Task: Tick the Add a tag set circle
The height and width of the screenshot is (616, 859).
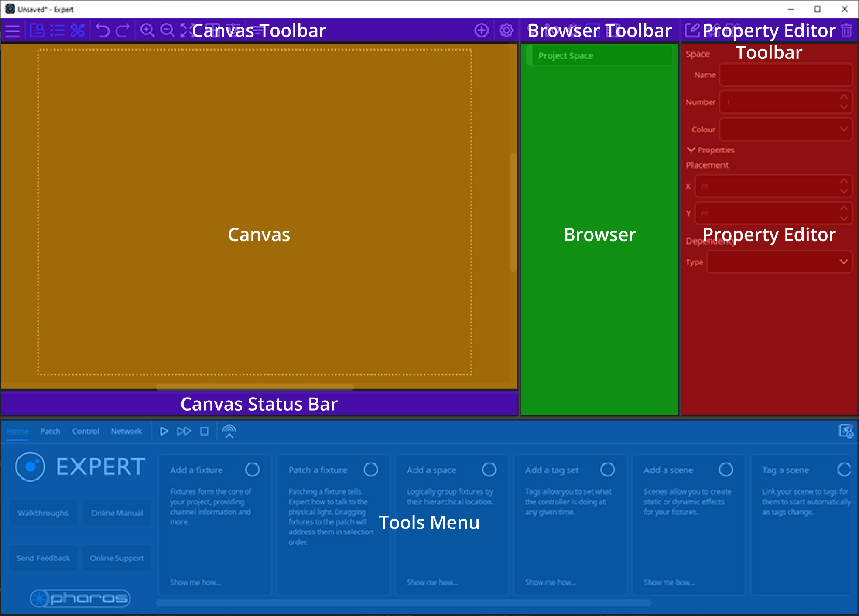Action: click(608, 470)
